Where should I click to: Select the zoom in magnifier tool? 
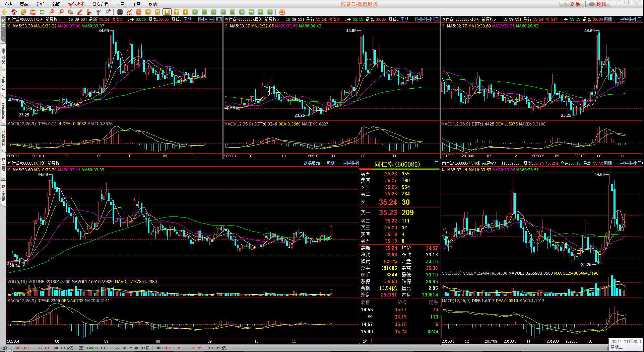point(52,12)
